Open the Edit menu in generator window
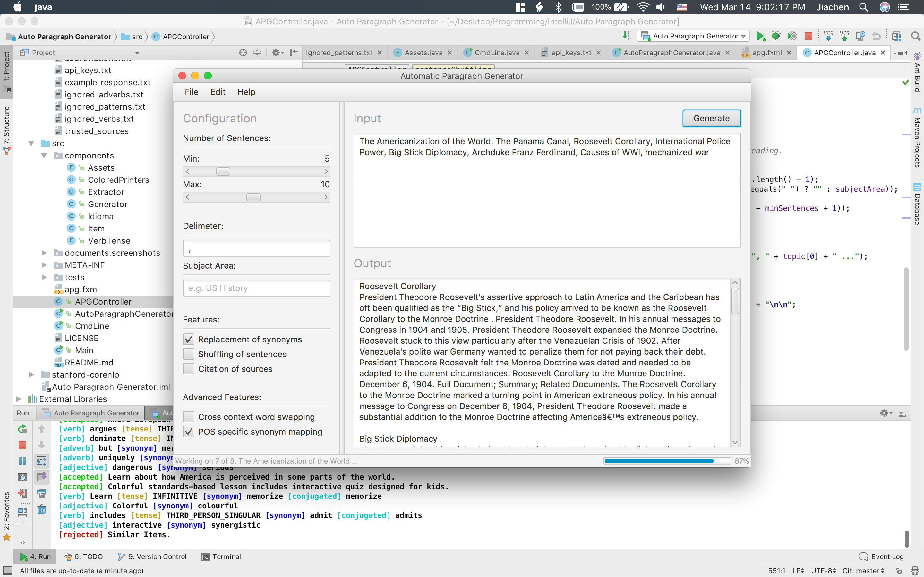 click(218, 92)
